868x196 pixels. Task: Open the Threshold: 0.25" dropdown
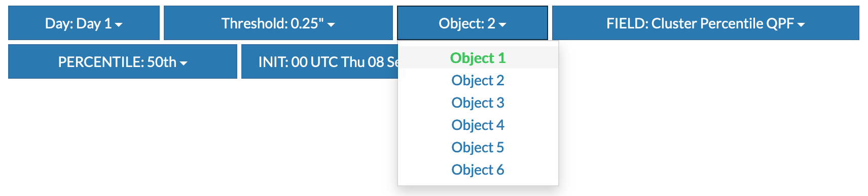(x=278, y=23)
